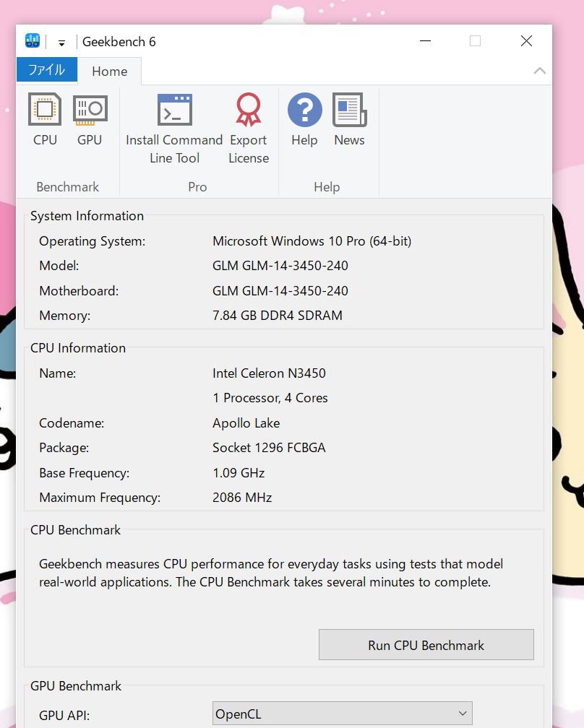The height and width of the screenshot is (728, 584).
Task: Click the Motherboard value GLM GLM-14-3450-240
Action: (x=280, y=290)
